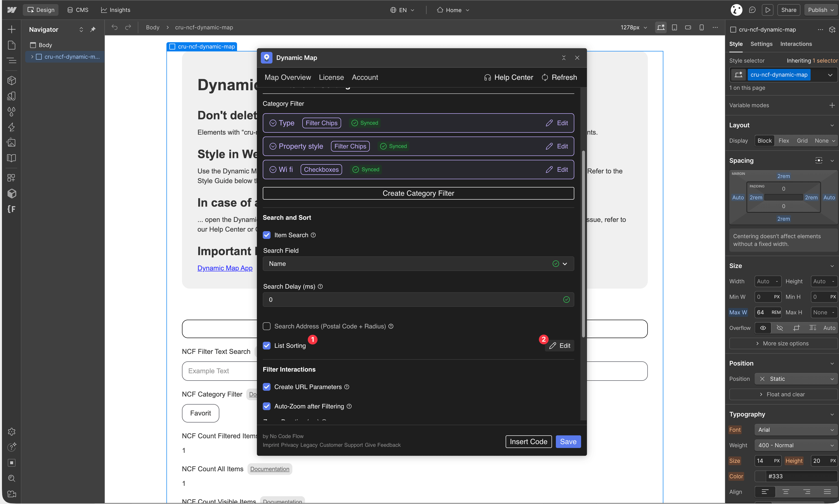Open the Home page dropdown
Viewport: 839px width, 504px height.
(x=453, y=10)
